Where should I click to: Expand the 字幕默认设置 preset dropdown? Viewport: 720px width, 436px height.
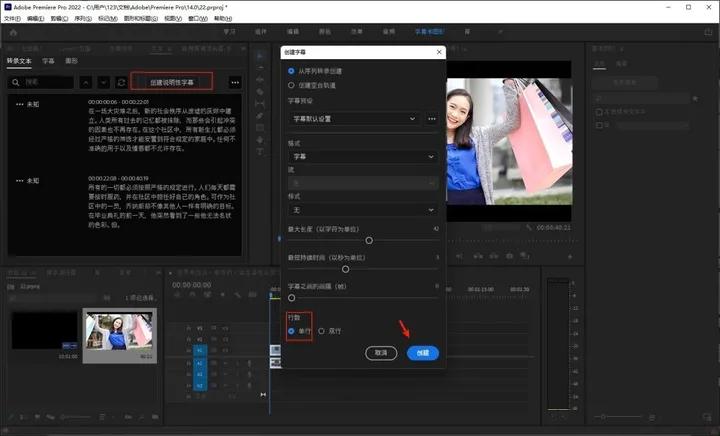[356, 119]
